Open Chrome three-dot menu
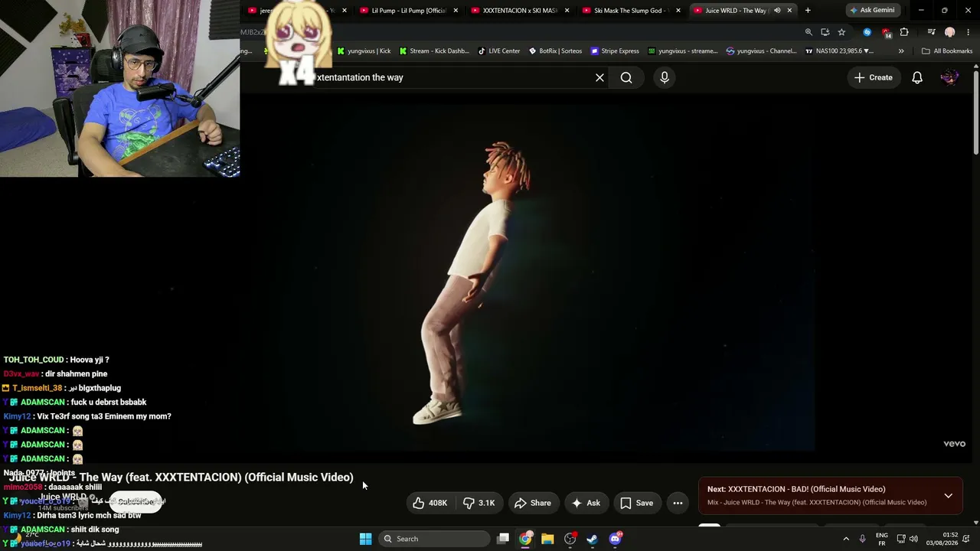 [x=969, y=32]
